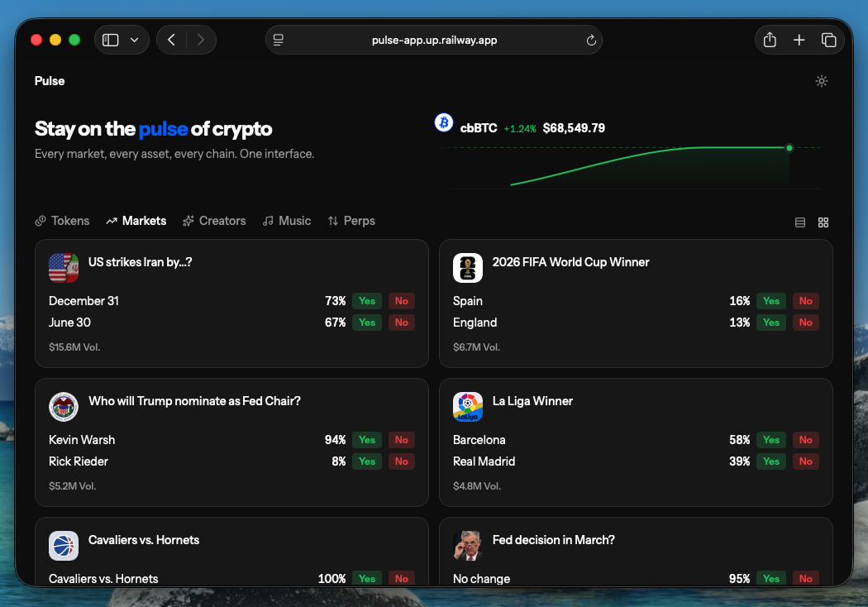The height and width of the screenshot is (607, 868).
Task: Click No for Rick Rieder
Action: pos(401,461)
